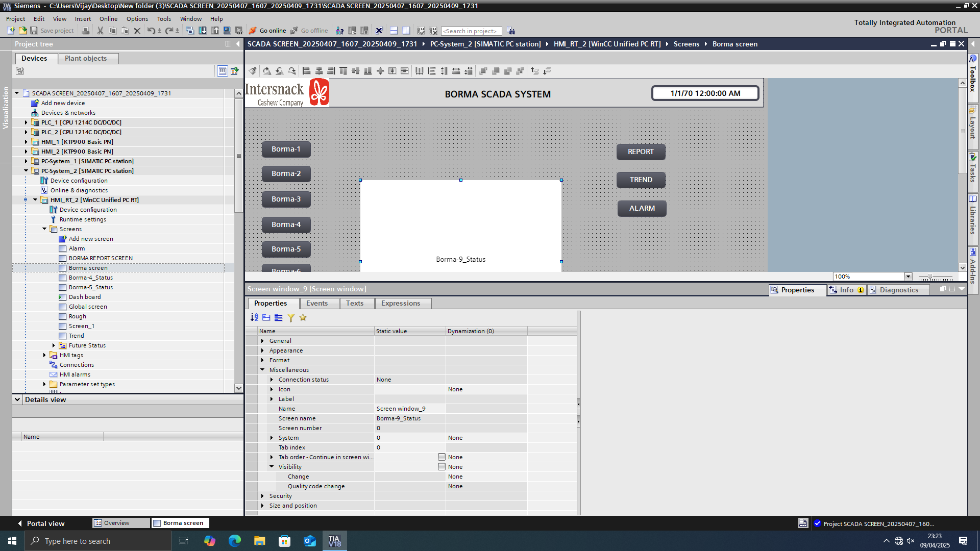Click the favorites star icon in properties
Screen dimensions: 980x551
pos(303,317)
